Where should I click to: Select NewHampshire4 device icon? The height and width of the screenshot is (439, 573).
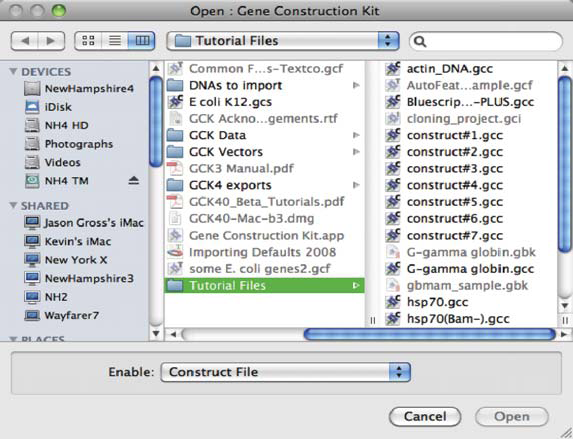(32, 88)
